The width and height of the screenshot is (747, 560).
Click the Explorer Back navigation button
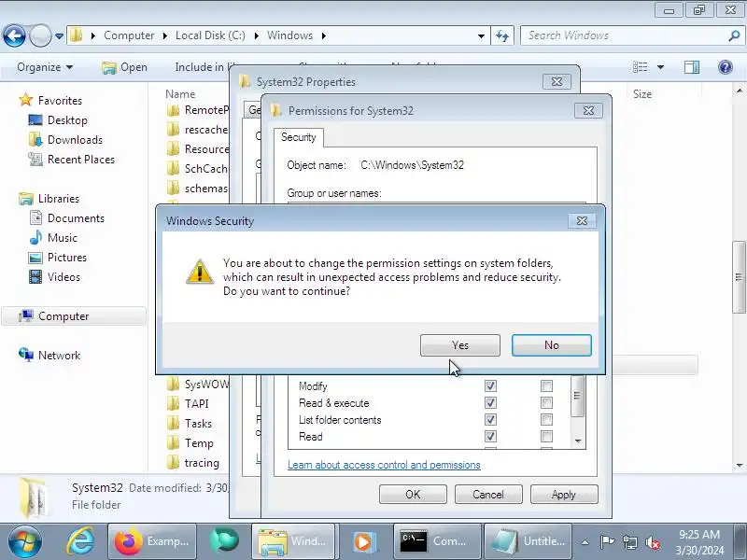[14, 35]
